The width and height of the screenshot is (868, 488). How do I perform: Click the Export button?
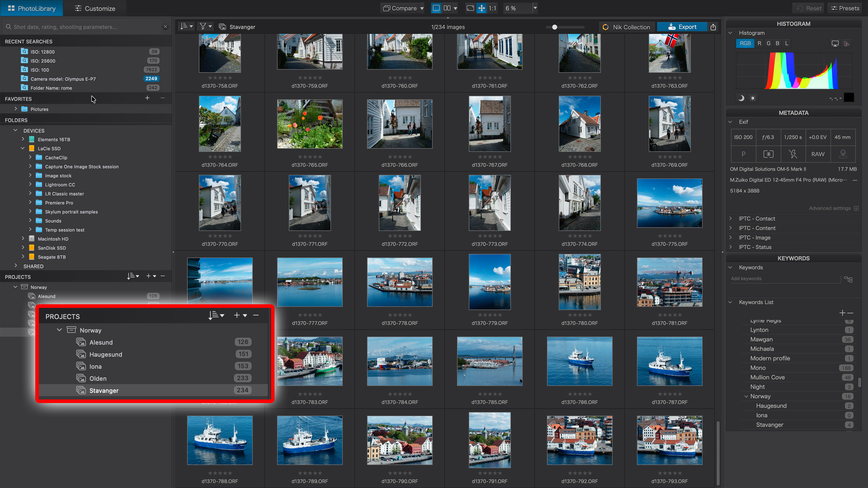pos(682,27)
